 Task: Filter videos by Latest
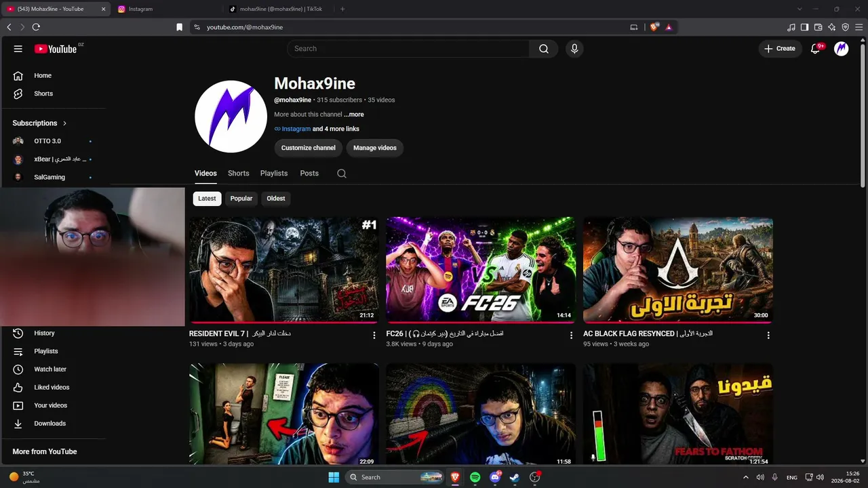(x=207, y=199)
